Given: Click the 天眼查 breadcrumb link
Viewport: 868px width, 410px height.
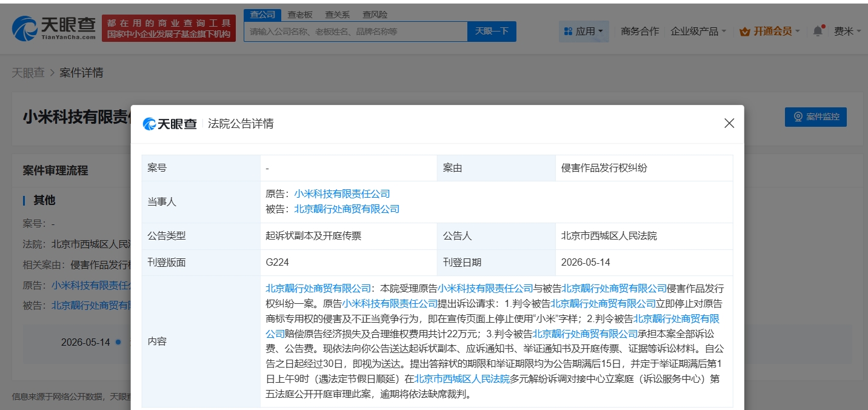Looking at the screenshot, I should point(28,73).
